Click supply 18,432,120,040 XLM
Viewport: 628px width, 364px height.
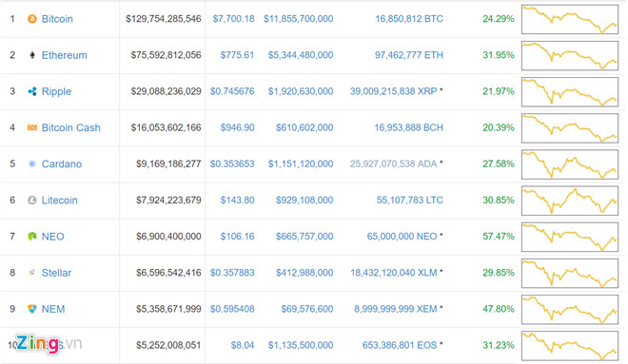point(394,273)
